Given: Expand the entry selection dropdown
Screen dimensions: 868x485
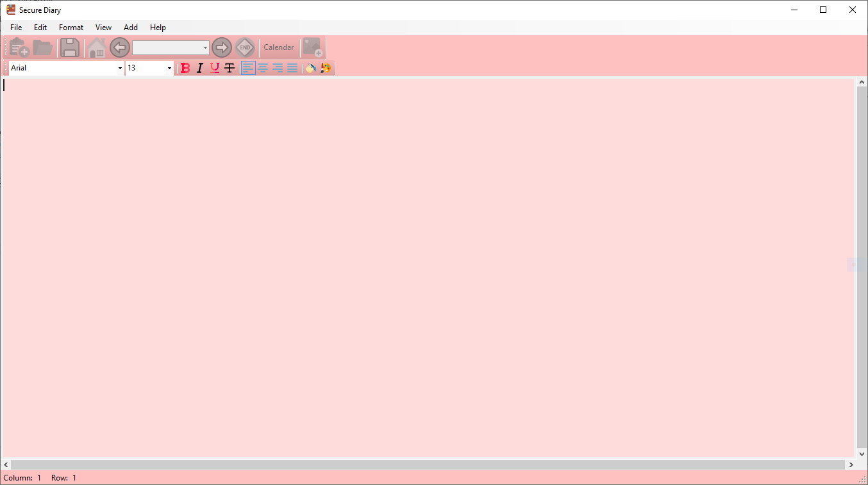Looking at the screenshot, I should [x=205, y=48].
